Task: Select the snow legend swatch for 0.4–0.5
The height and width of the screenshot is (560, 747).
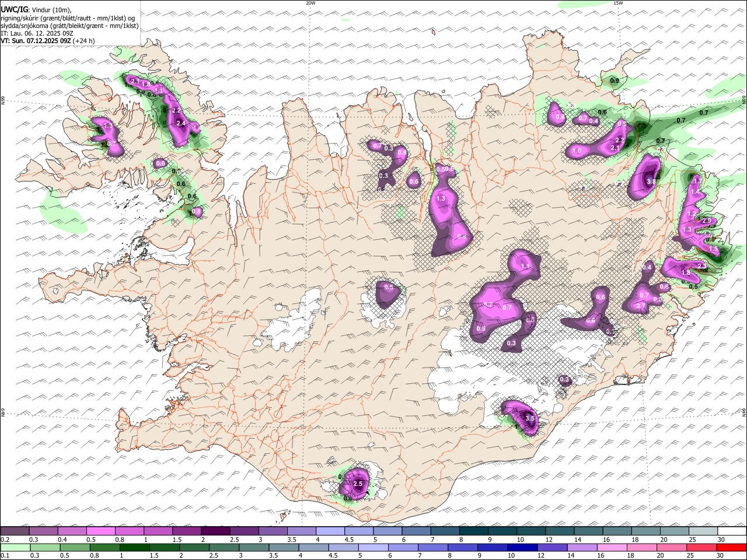Action: click(x=72, y=531)
